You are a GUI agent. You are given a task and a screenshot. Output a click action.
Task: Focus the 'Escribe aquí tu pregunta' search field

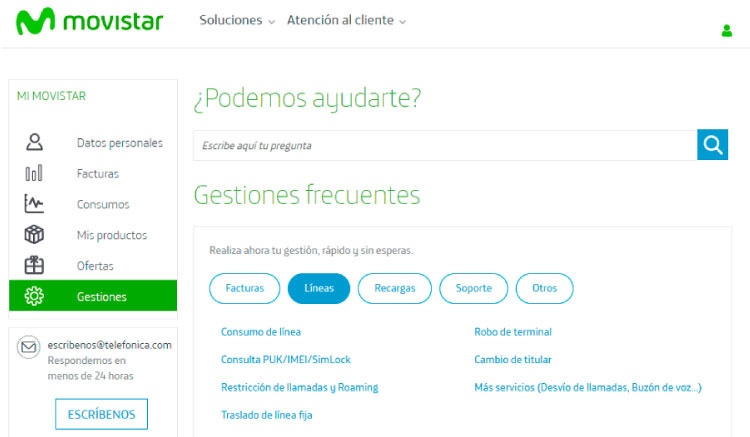point(445,145)
